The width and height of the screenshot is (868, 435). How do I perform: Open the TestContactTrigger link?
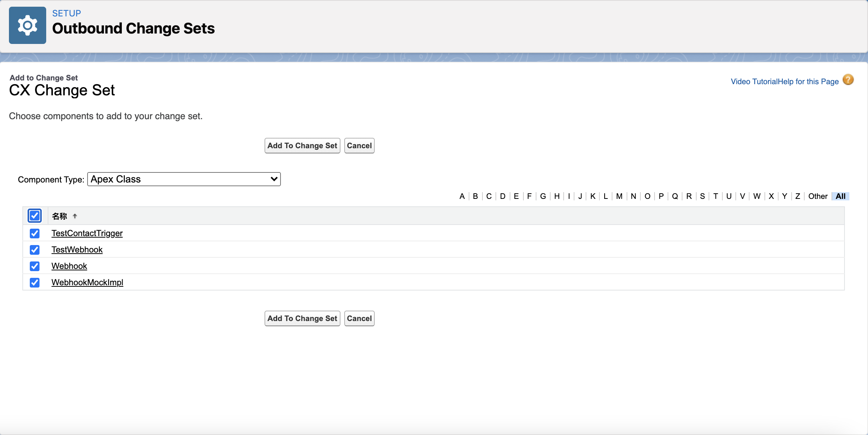point(87,233)
